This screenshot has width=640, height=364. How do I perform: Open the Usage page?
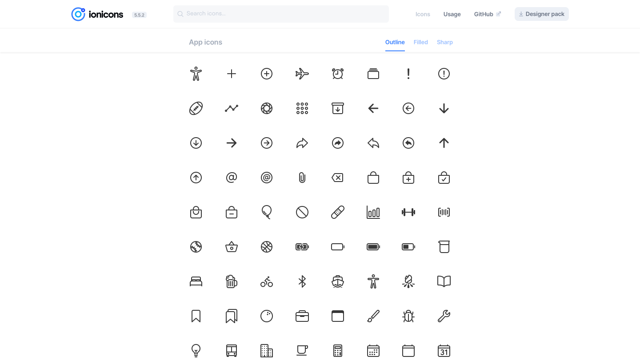click(x=452, y=14)
